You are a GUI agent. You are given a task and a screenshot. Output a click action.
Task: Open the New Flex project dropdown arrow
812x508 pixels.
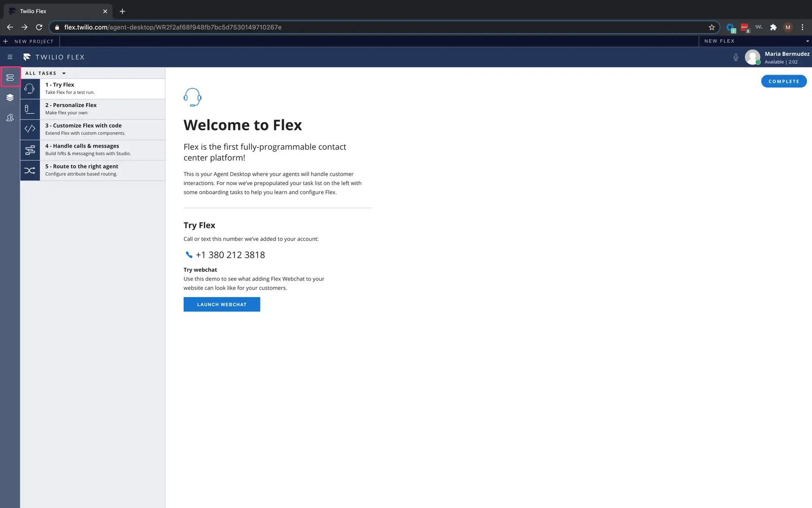pos(807,41)
